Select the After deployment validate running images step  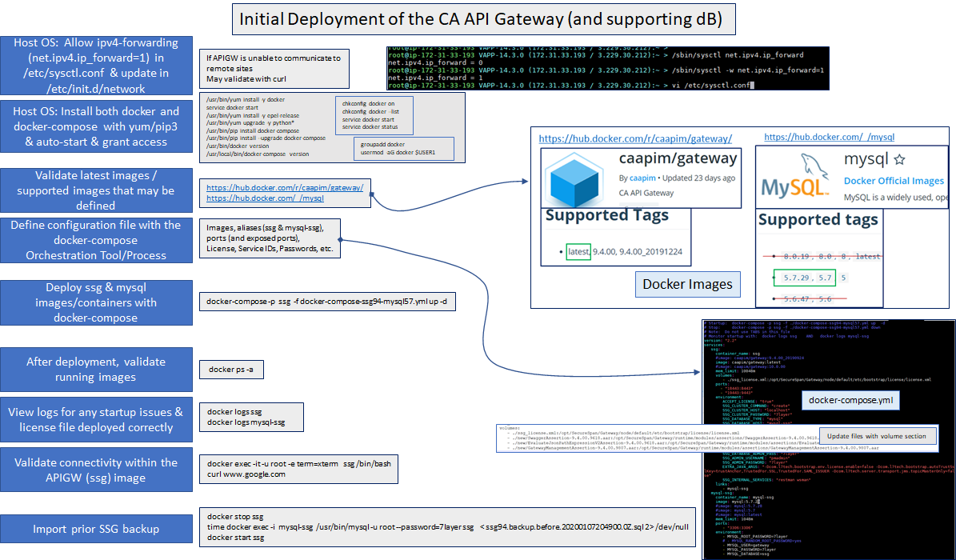96,369
